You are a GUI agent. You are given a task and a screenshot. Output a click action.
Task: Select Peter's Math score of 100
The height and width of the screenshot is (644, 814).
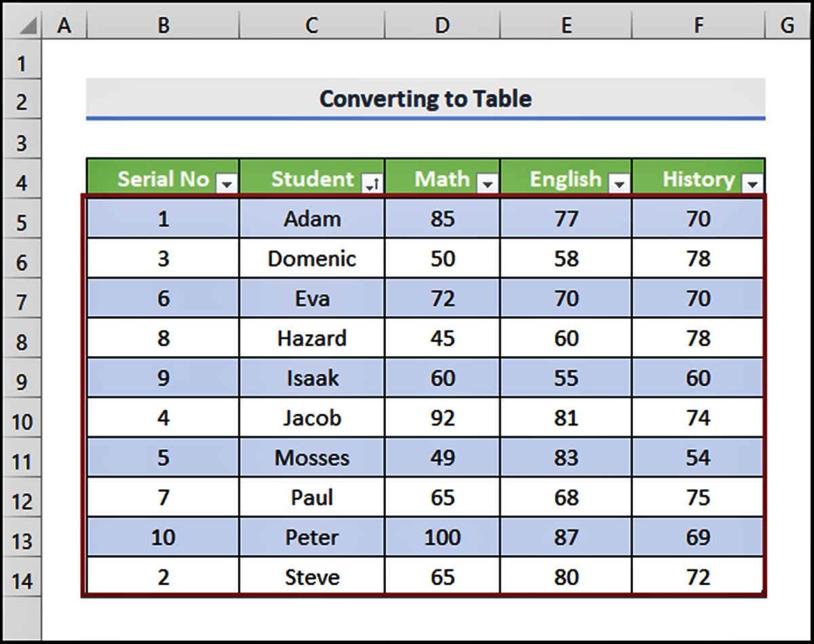click(443, 537)
